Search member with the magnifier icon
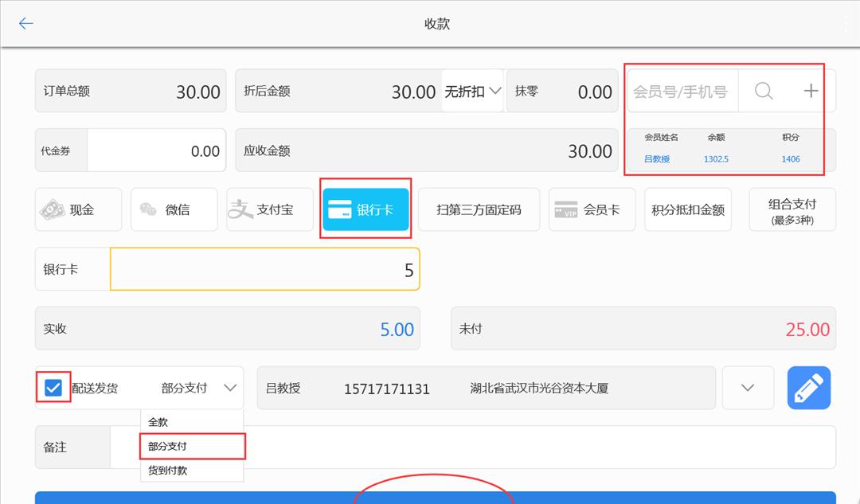 click(x=764, y=91)
